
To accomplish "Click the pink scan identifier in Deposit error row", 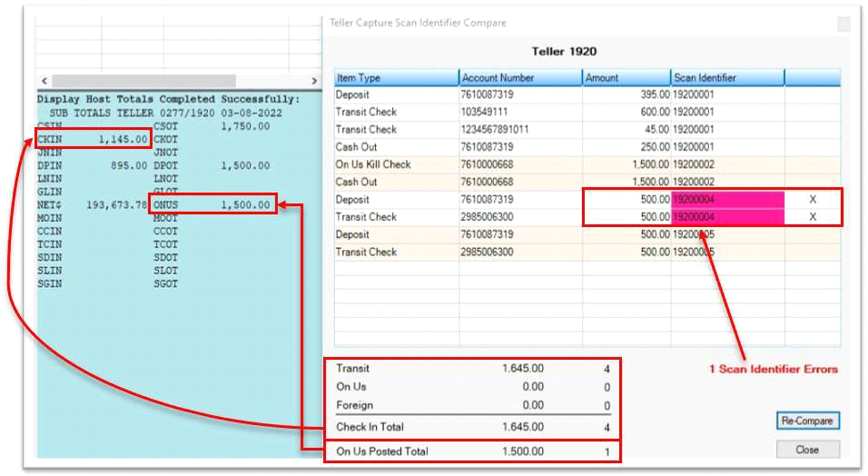I will [x=727, y=199].
